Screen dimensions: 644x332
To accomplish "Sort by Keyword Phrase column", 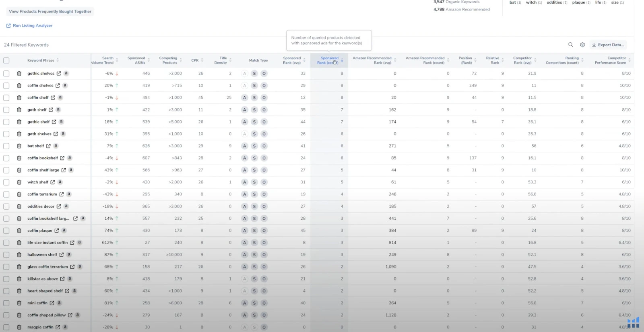I will (x=58, y=60).
